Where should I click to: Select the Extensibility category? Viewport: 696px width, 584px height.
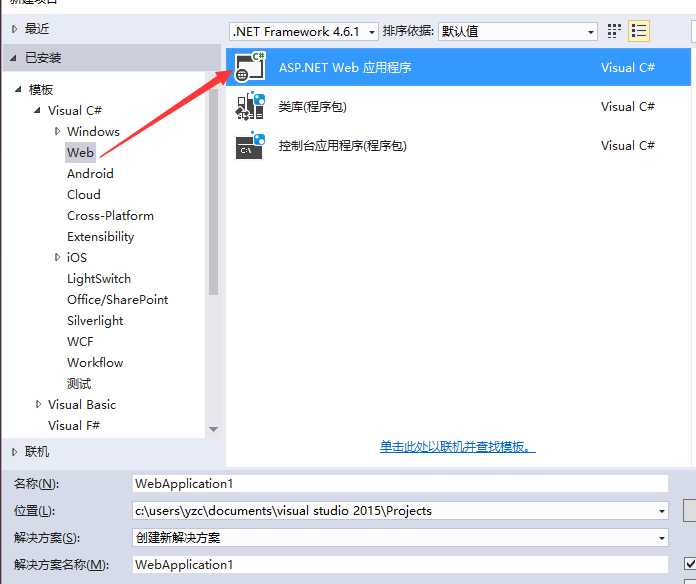point(100,237)
